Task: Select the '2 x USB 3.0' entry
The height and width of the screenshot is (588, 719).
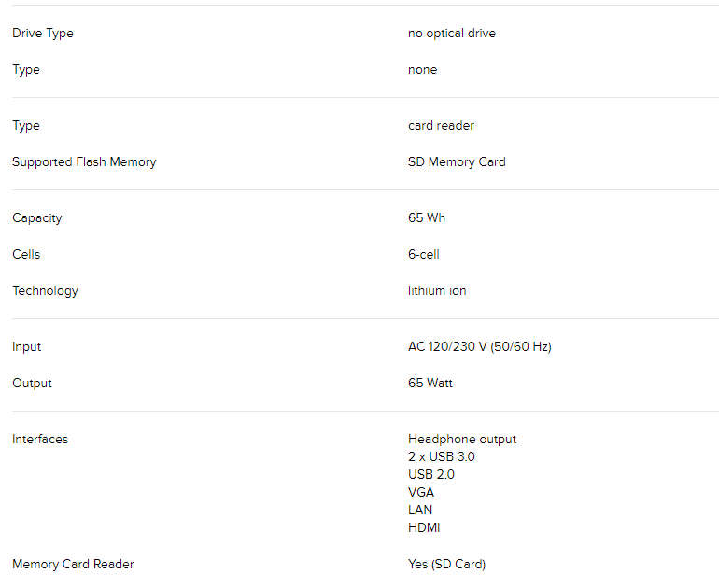Action: coord(441,457)
